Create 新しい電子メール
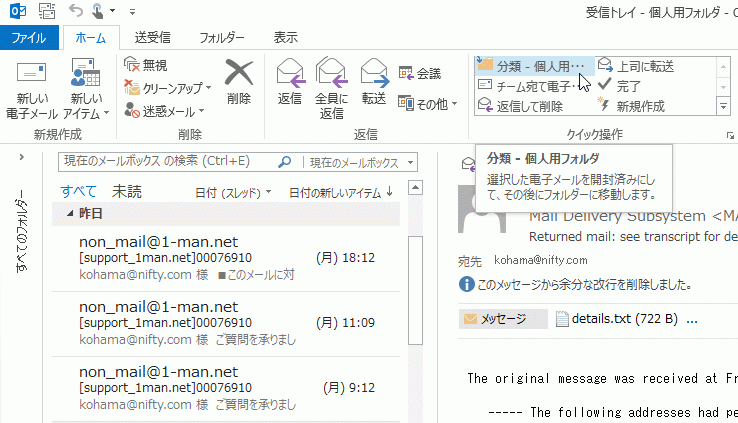This screenshot has width=738, height=423. tap(32, 89)
